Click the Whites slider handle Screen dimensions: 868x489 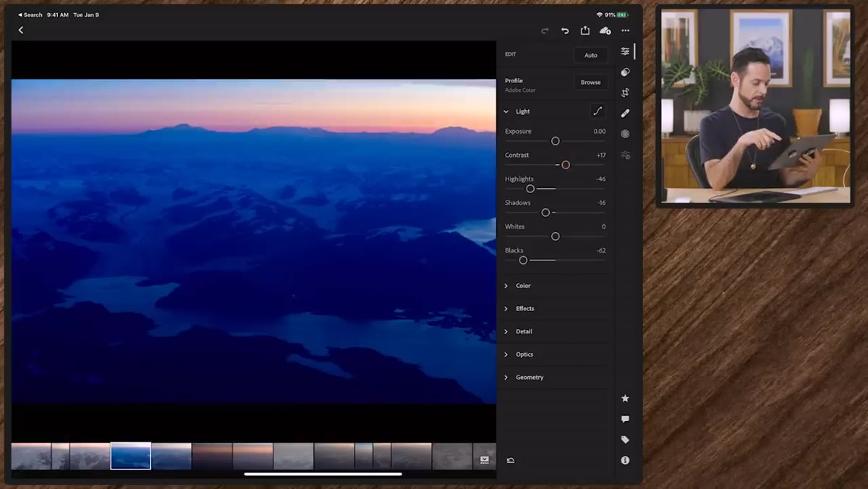pyautogui.click(x=556, y=237)
